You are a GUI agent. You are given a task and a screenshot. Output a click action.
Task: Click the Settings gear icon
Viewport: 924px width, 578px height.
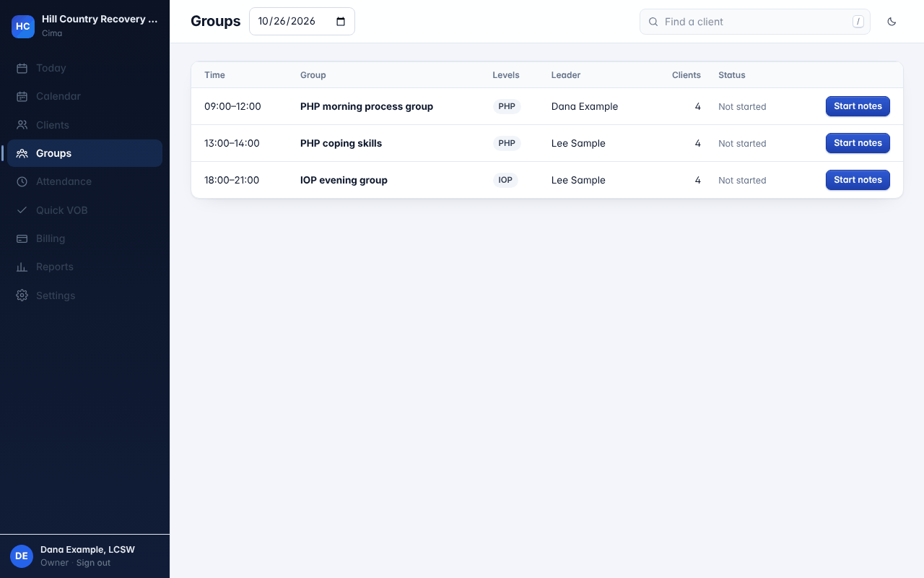pos(22,296)
